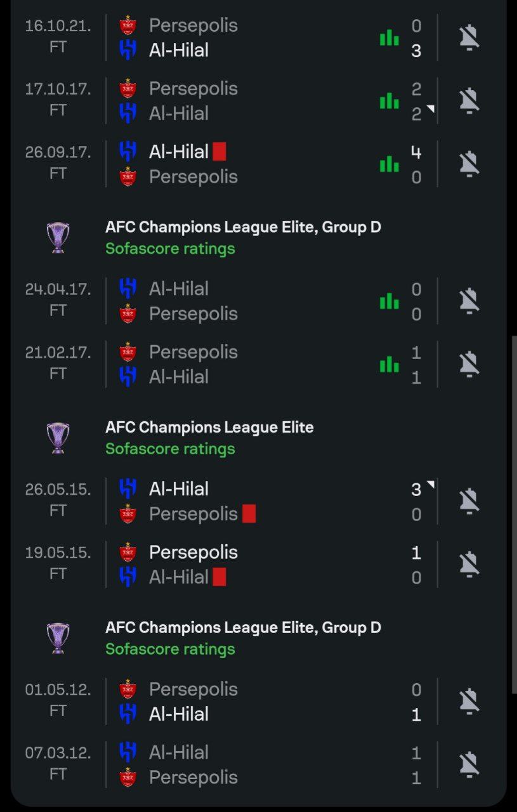Toggle notification bell for 16.10.21 match
This screenshot has height=812, width=517.
coord(469,38)
